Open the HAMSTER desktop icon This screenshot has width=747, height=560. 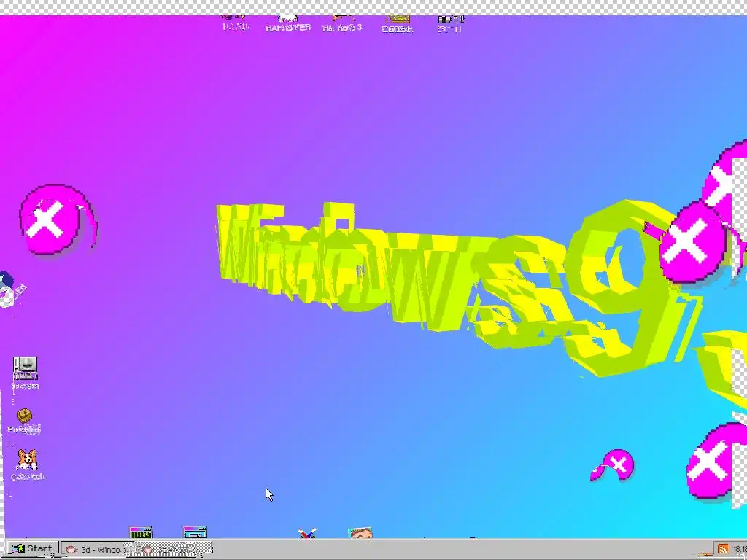[287, 24]
